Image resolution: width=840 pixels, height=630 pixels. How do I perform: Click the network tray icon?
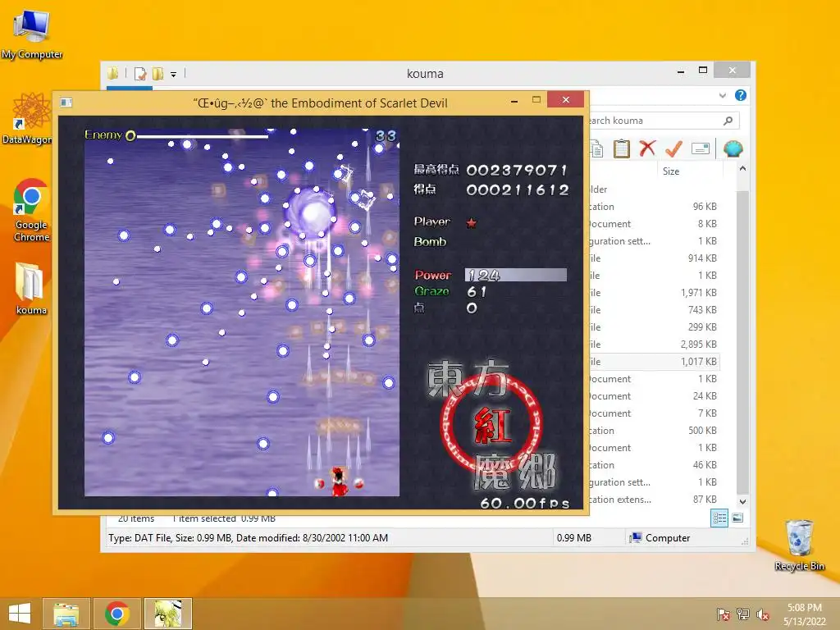pyautogui.click(x=743, y=614)
